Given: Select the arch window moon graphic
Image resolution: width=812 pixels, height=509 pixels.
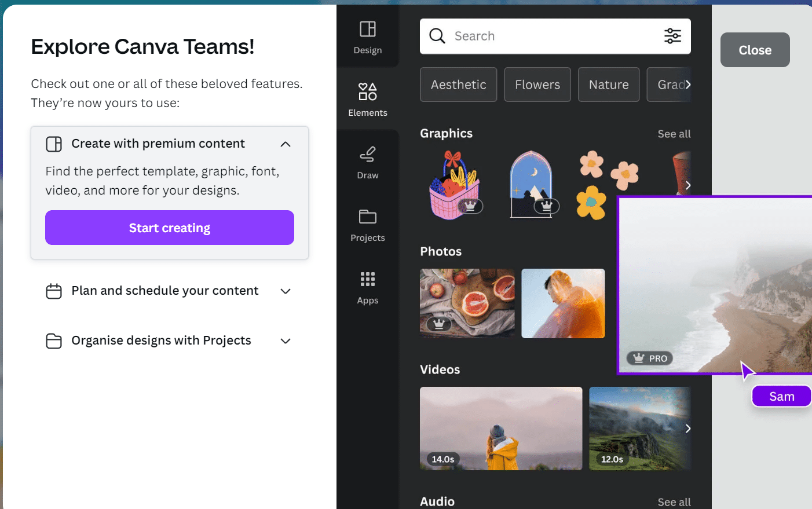Looking at the screenshot, I should click(532, 185).
